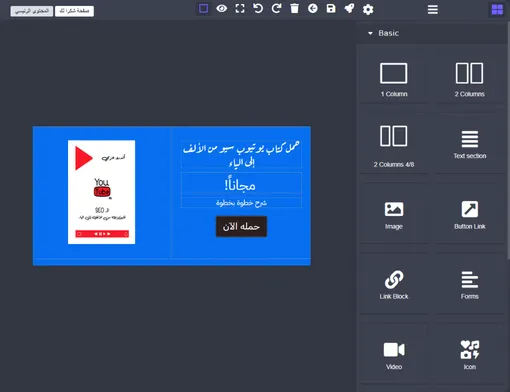Select the مجاناً! text on canvas

pyautogui.click(x=241, y=184)
